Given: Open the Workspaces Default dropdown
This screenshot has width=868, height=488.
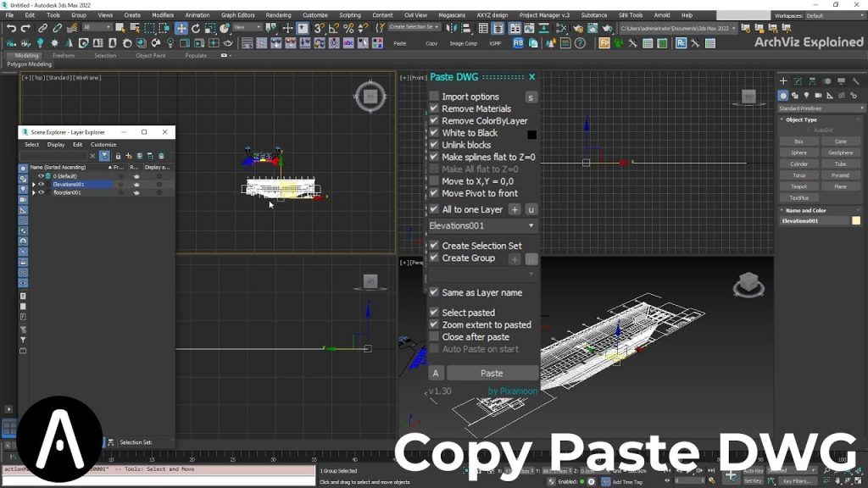Looking at the screenshot, I should pyautogui.click(x=835, y=15).
